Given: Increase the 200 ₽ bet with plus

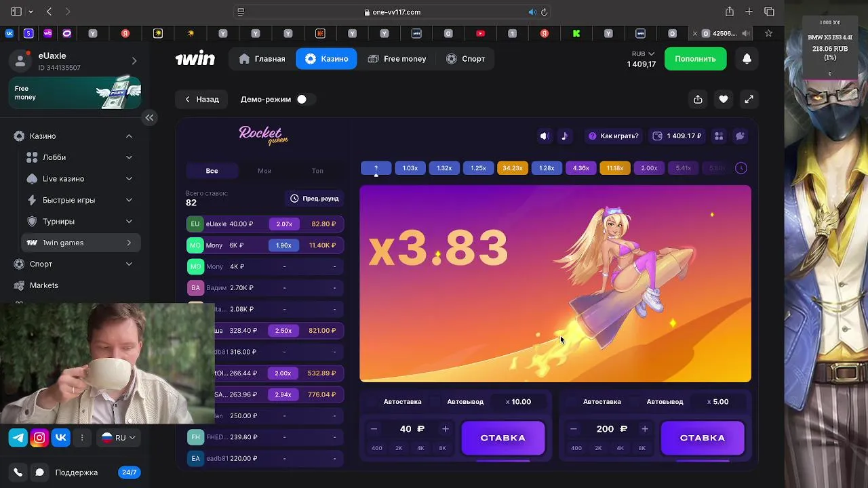Looking at the screenshot, I should (645, 429).
